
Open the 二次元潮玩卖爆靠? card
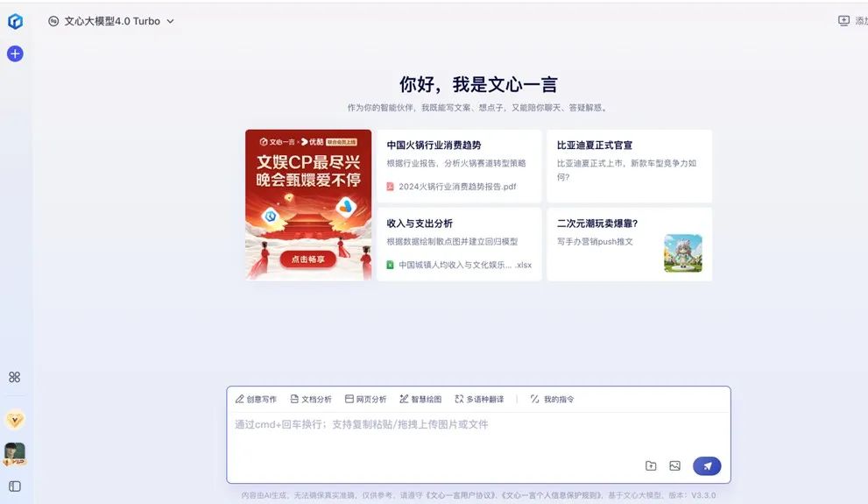coord(630,245)
